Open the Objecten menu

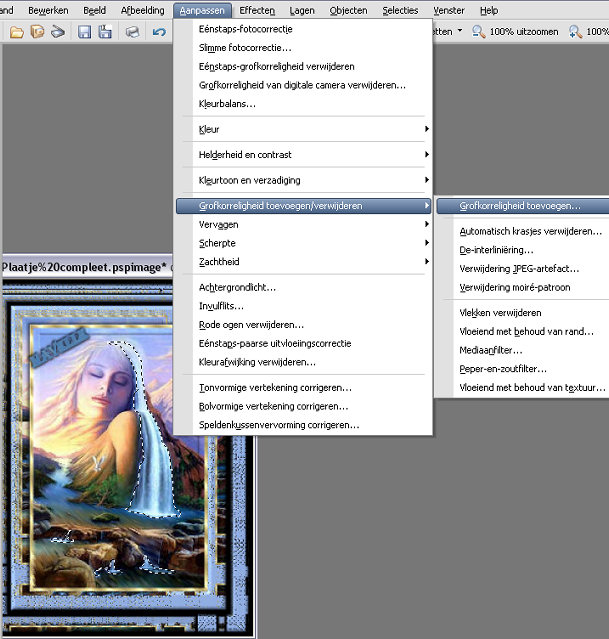pos(349,11)
